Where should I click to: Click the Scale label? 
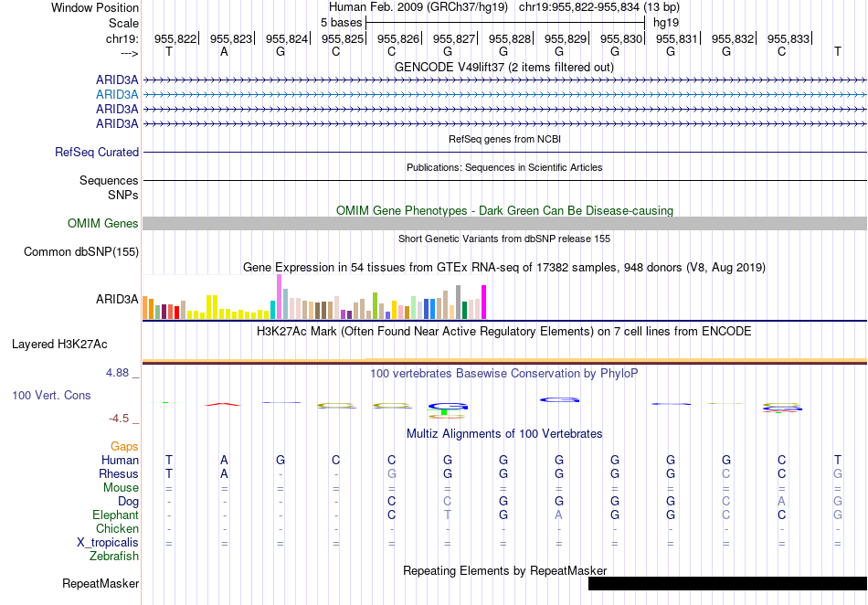123,23
